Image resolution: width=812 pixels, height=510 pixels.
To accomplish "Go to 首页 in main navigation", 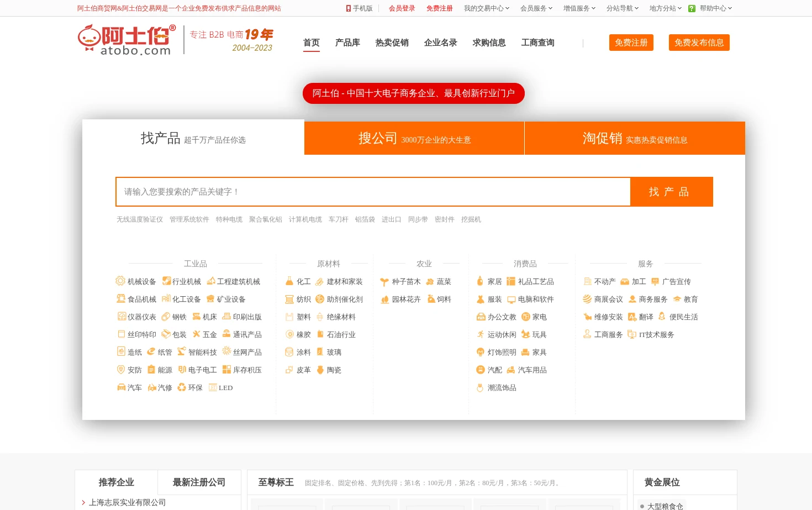I will coord(312,43).
